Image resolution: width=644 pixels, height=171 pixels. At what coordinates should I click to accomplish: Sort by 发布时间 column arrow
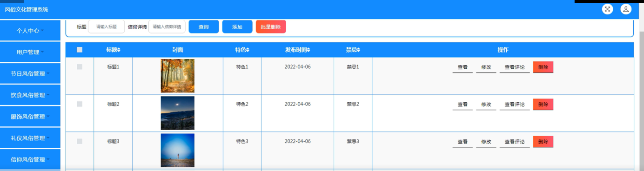point(308,50)
